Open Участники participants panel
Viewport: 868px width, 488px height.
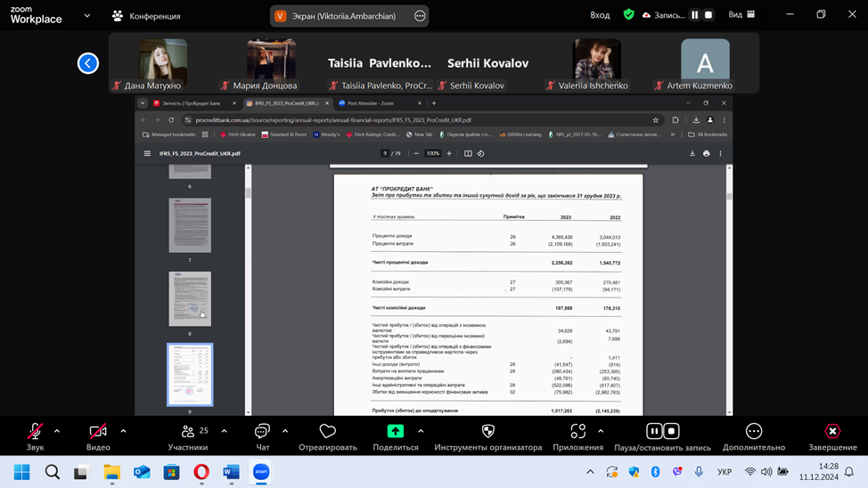coord(188,436)
